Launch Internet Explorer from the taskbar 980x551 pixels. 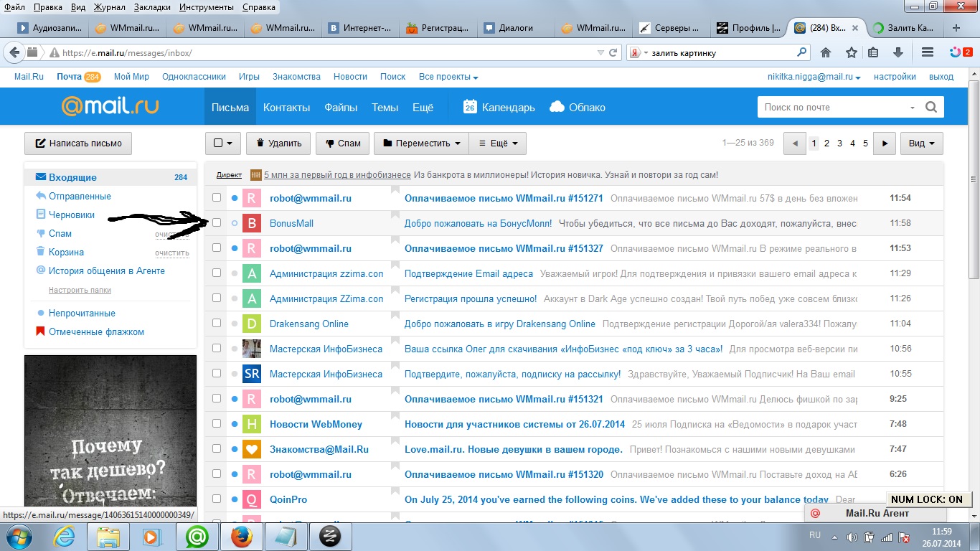[63, 536]
